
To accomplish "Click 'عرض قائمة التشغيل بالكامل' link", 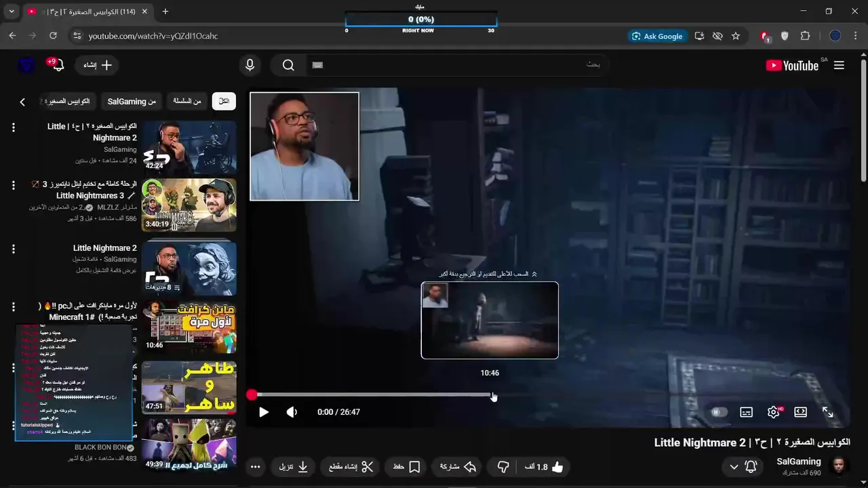I will 107,270.
